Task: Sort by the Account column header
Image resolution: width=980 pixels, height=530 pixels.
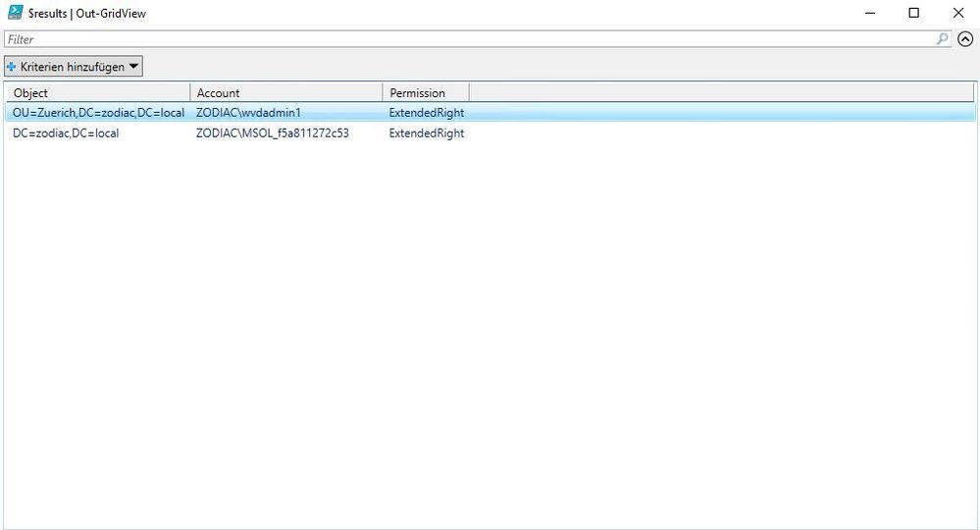Action: coord(286,92)
